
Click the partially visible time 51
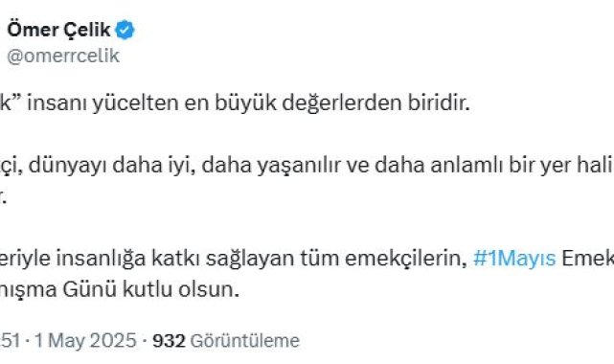[10, 340]
